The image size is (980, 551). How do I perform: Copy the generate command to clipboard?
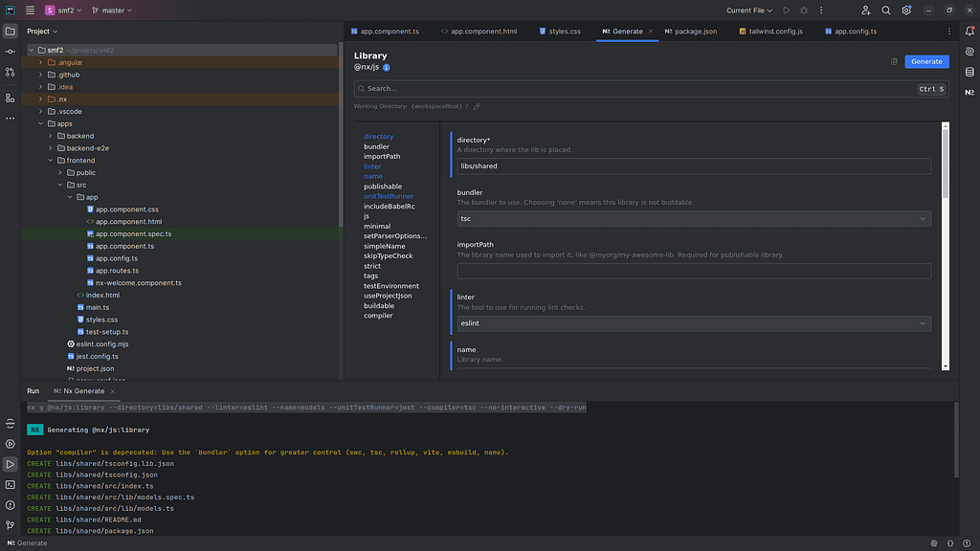(894, 61)
